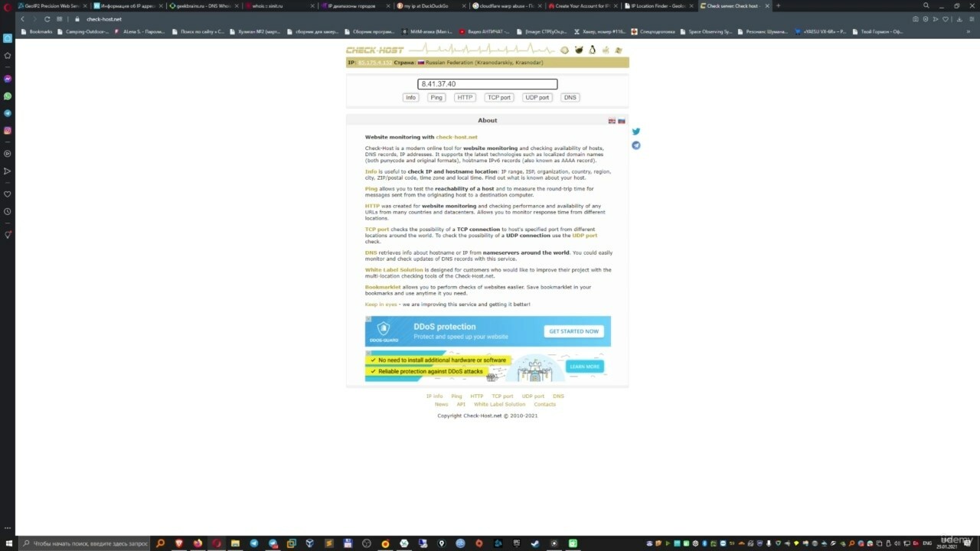Switch to the cloudflare warp abuse tab
Viewport: 980px width, 551px height.
507,5
